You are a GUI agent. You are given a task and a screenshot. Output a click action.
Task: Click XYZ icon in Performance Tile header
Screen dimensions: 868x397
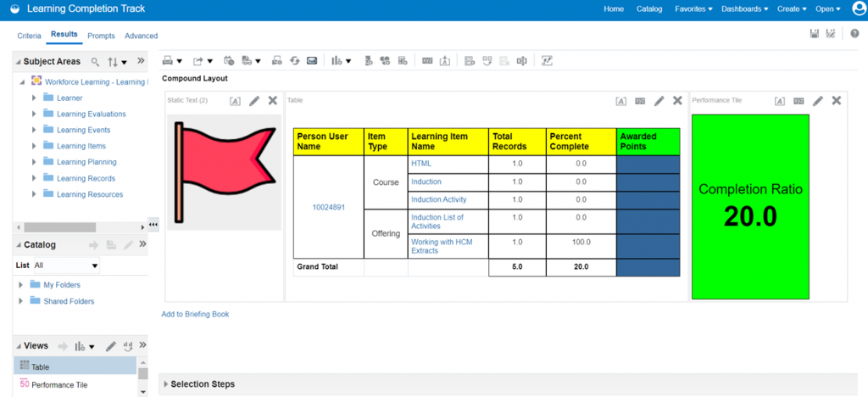pos(798,101)
